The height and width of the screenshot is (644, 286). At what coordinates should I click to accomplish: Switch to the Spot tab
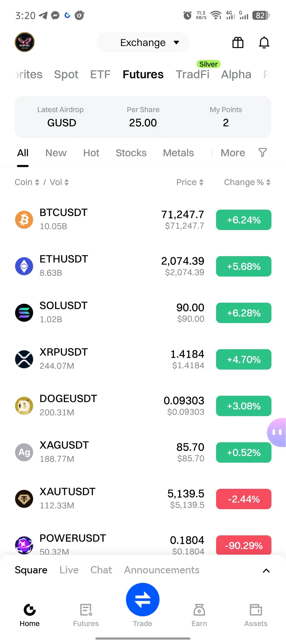click(66, 75)
